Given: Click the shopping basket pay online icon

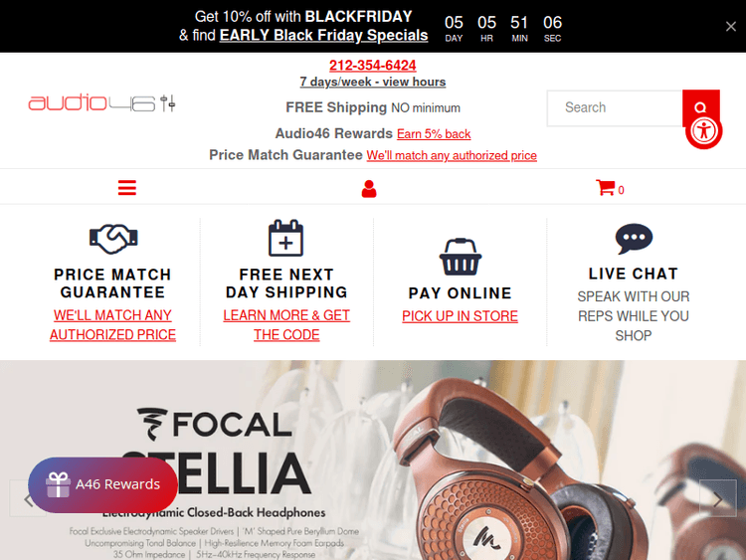Looking at the screenshot, I should [461, 257].
